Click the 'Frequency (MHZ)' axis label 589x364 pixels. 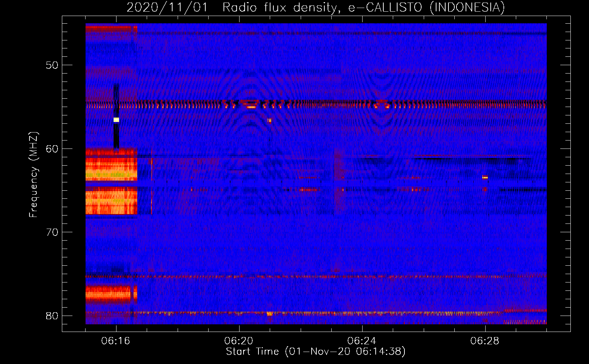tap(33, 175)
